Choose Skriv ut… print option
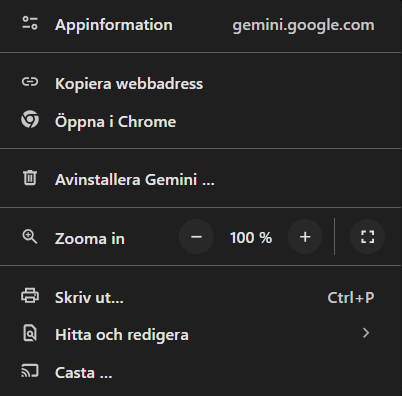This screenshot has height=396, width=402. click(201, 297)
